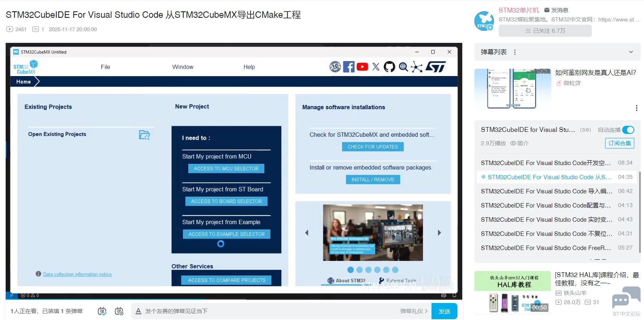This screenshot has width=644, height=320.
Task: Play the 04:31 不复位… playlist video
Action: click(557, 234)
